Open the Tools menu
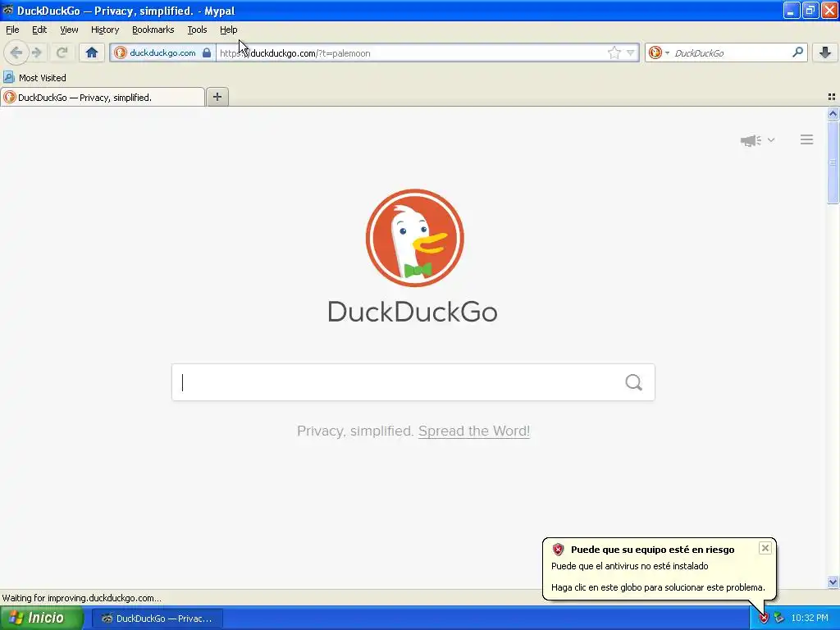 tap(197, 30)
